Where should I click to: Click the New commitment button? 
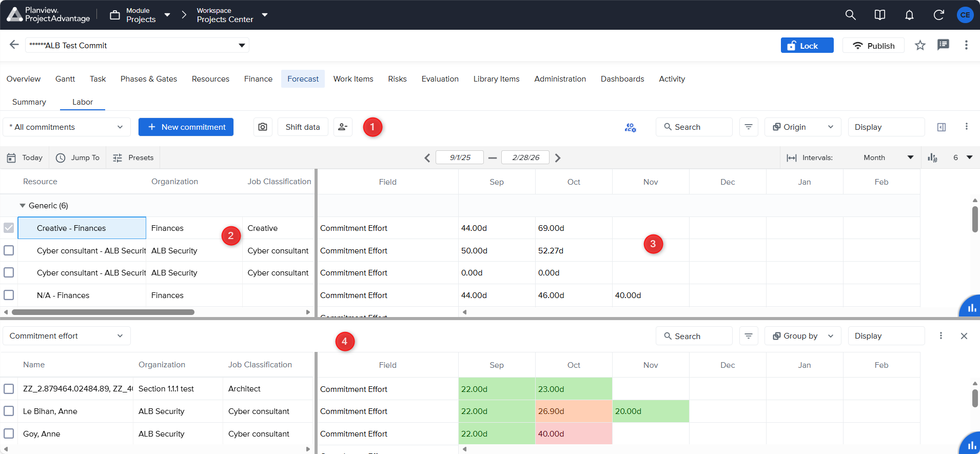186,127
